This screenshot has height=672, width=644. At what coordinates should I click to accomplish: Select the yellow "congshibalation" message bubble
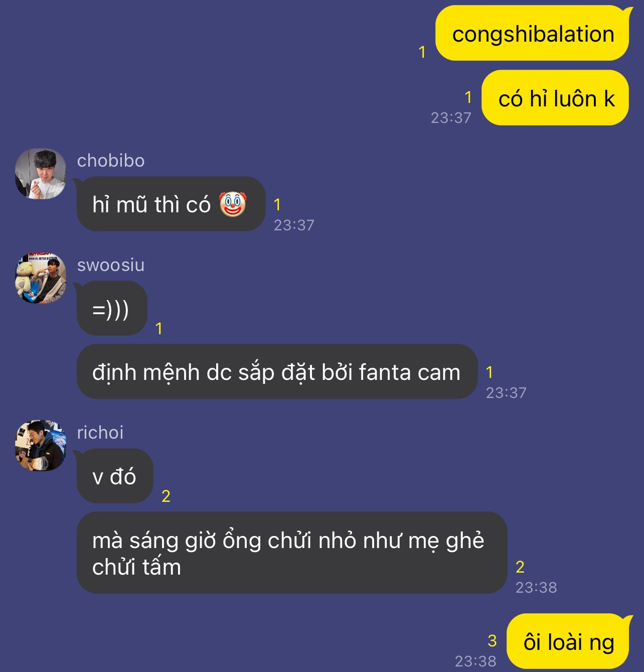tap(532, 34)
